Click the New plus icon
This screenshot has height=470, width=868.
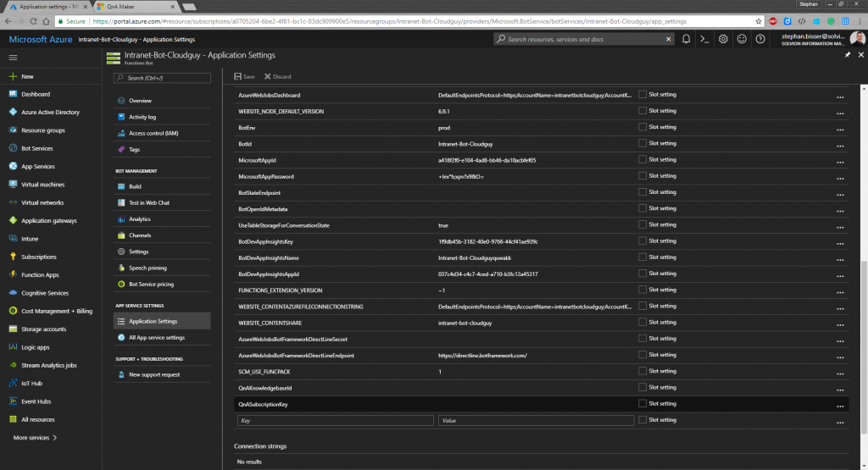(x=14, y=76)
